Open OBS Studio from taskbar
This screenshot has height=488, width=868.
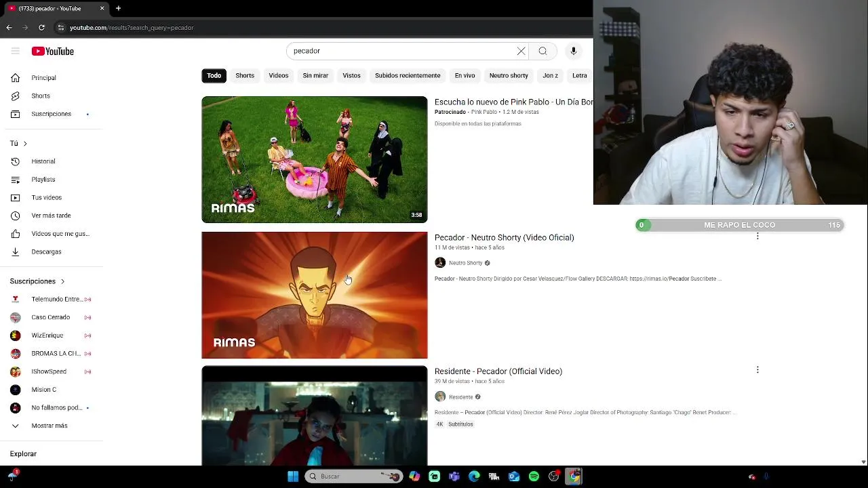(554, 476)
